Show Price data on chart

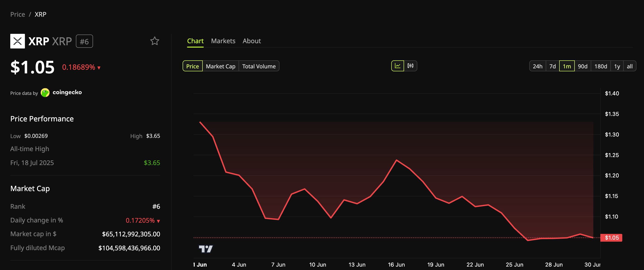(192, 66)
